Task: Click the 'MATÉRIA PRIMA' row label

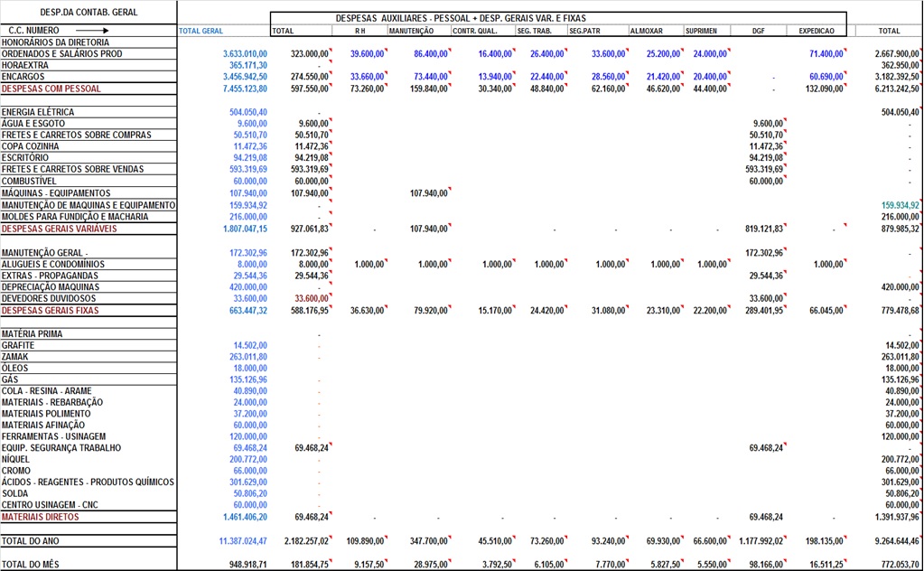Action: pyautogui.click(x=32, y=334)
